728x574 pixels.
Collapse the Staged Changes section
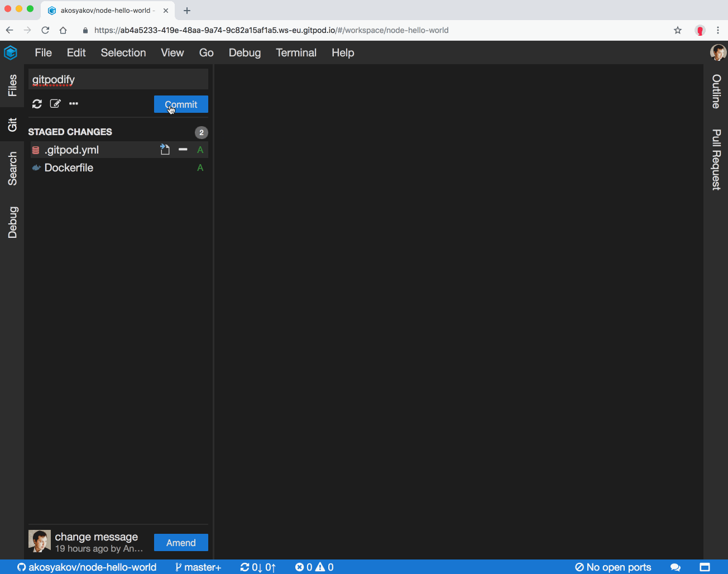(70, 132)
